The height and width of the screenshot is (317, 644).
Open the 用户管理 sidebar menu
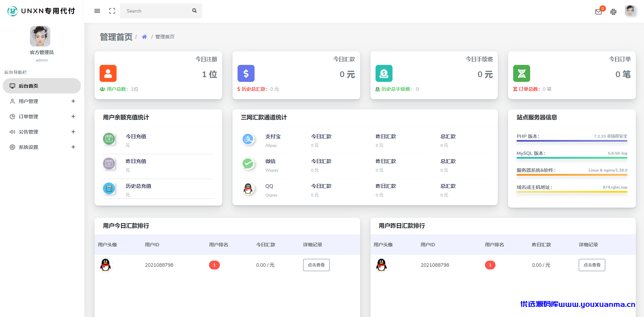(42, 101)
